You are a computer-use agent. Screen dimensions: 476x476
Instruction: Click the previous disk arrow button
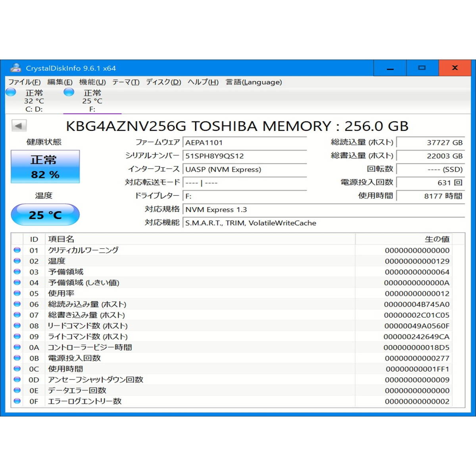19,126
